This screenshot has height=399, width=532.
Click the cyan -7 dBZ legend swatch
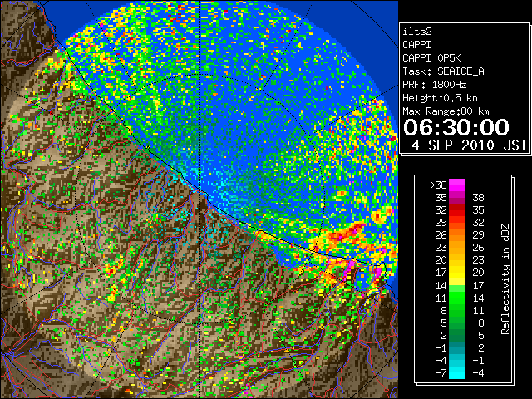pyautogui.click(x=457, y=373)
